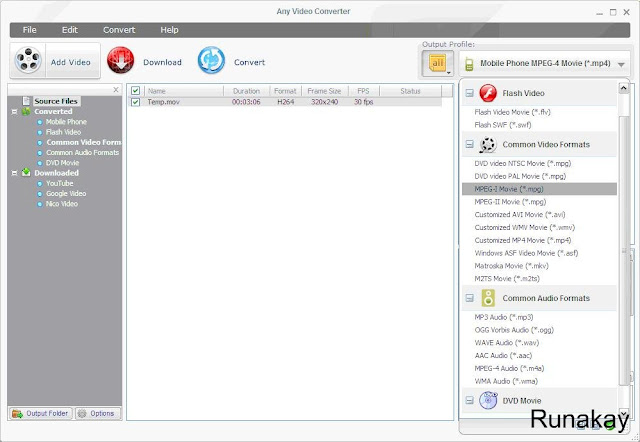Click the red Download globe icon
This screenshot has width=640, height=442.
pyautogui.click(x=120, y=60)
